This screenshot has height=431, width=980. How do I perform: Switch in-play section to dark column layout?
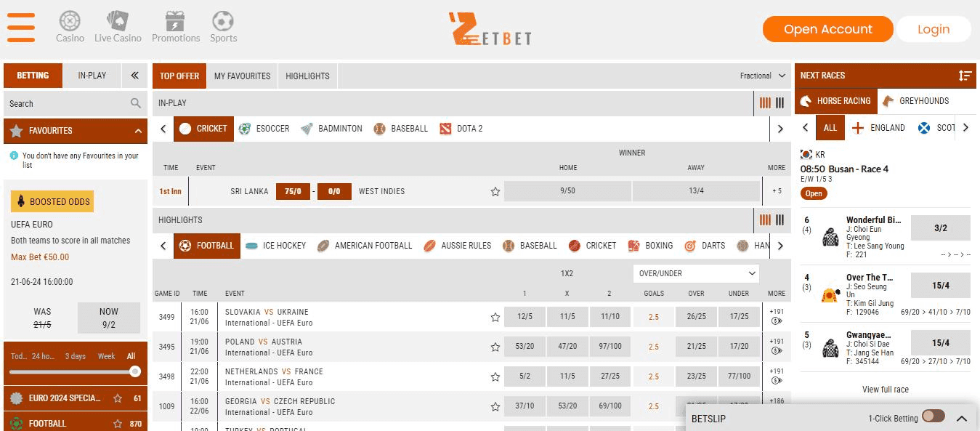(780, 103)
